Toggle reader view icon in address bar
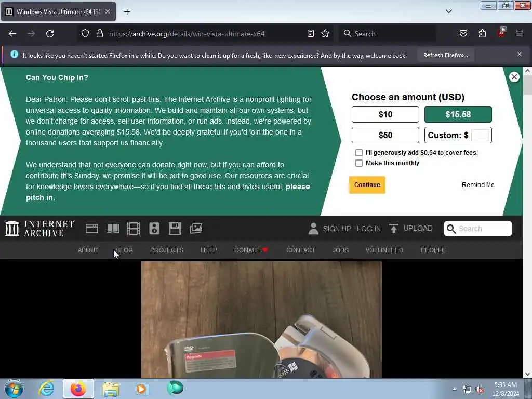Screen dimensions: 532x399 311,34
